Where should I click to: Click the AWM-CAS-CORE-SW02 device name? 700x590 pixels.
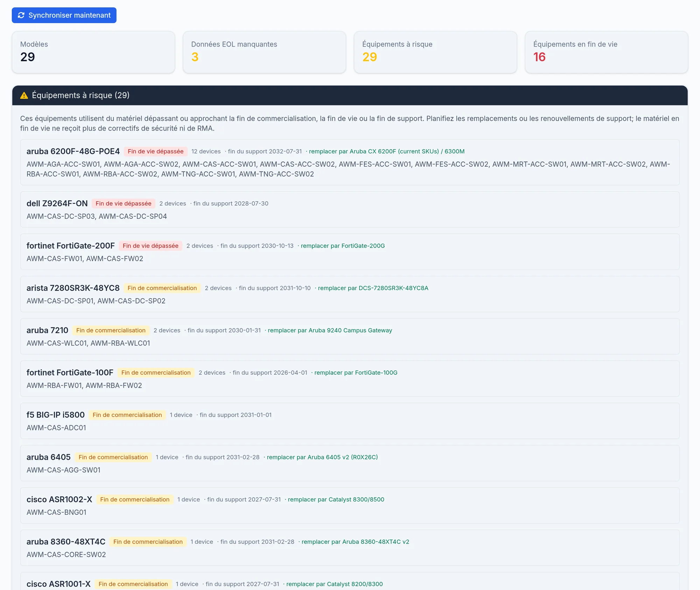[x=66, y=555]
